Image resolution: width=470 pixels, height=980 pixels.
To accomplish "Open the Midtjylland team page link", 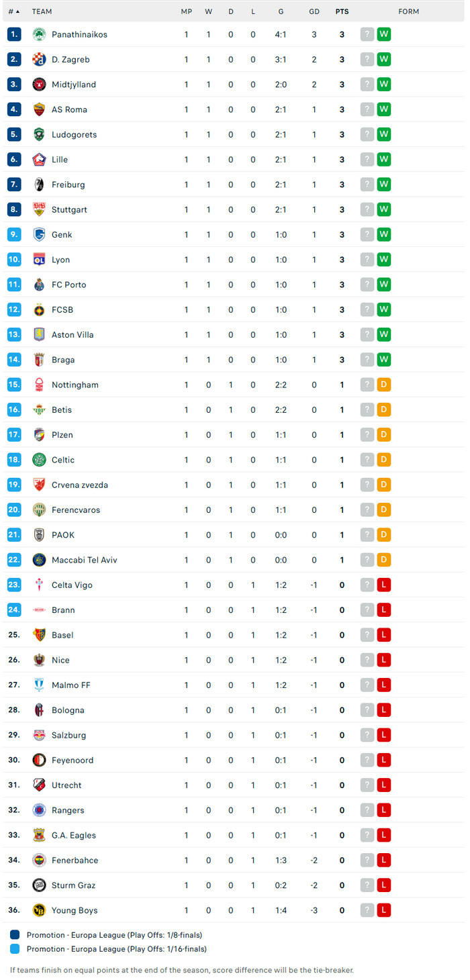I will point(74,85).
